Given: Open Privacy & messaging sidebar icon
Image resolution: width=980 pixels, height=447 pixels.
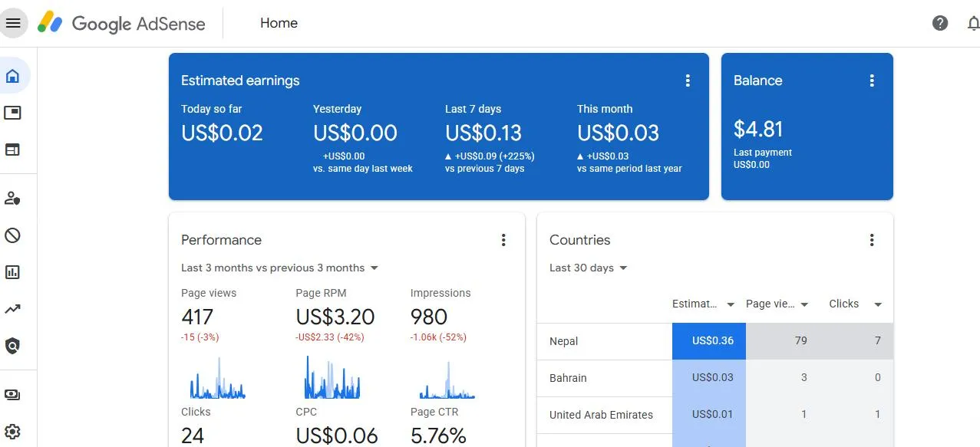Looking at the screenshot, I should pos(13,199).
